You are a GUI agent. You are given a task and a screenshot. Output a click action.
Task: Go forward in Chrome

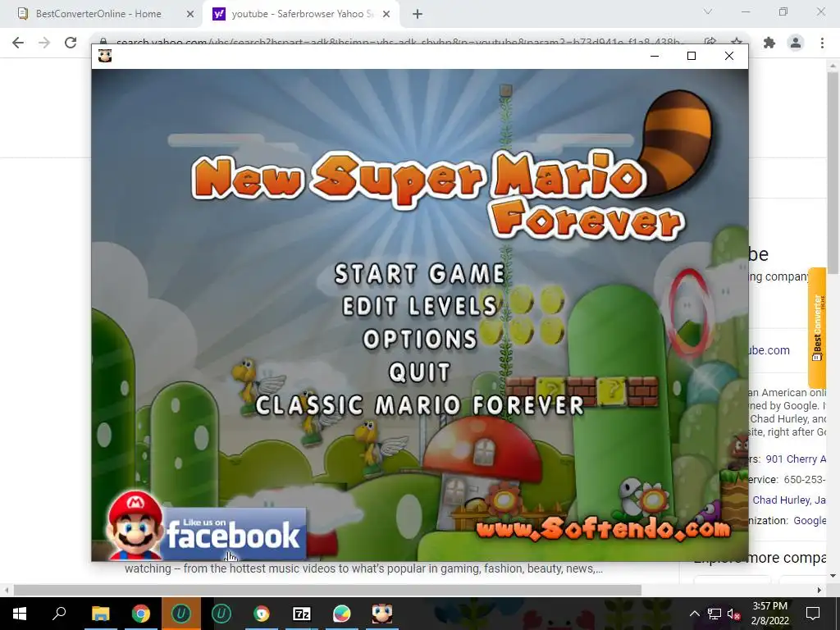tap(44, 43)
